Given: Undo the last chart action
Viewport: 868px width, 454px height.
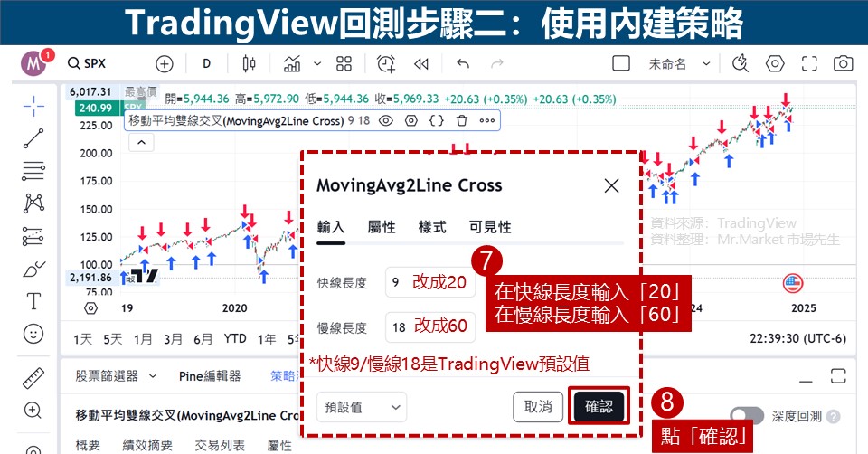Looking at the screenshot, I should 463,63.
